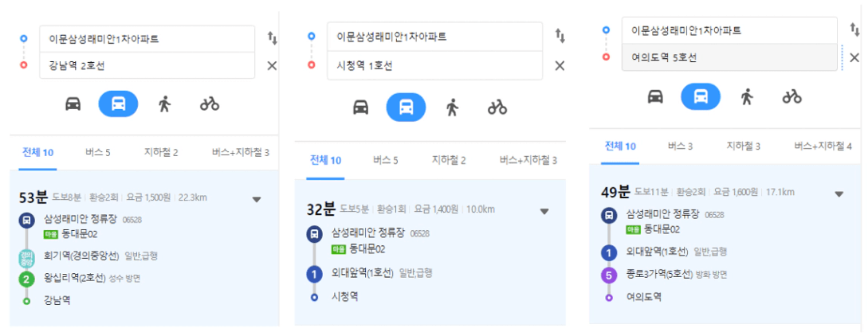Expand the 32분 route details arrow
The width and height of the screenshot is (868, 336).
544,211
